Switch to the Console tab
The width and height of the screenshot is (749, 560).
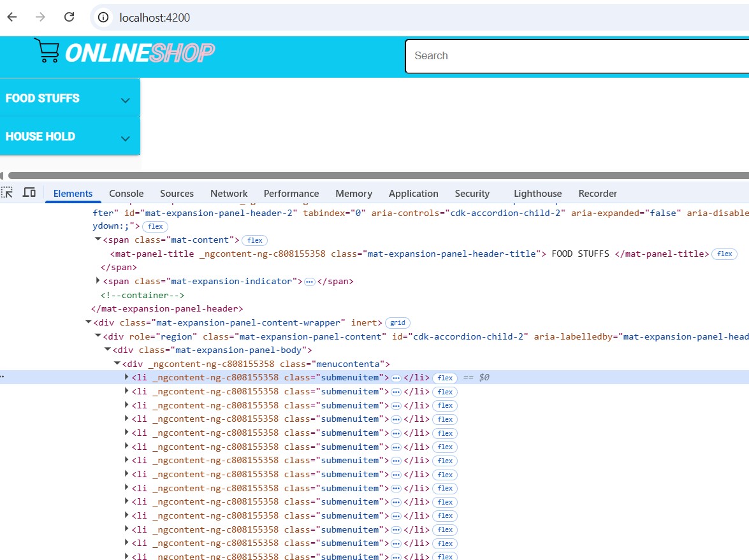point(126,193)
